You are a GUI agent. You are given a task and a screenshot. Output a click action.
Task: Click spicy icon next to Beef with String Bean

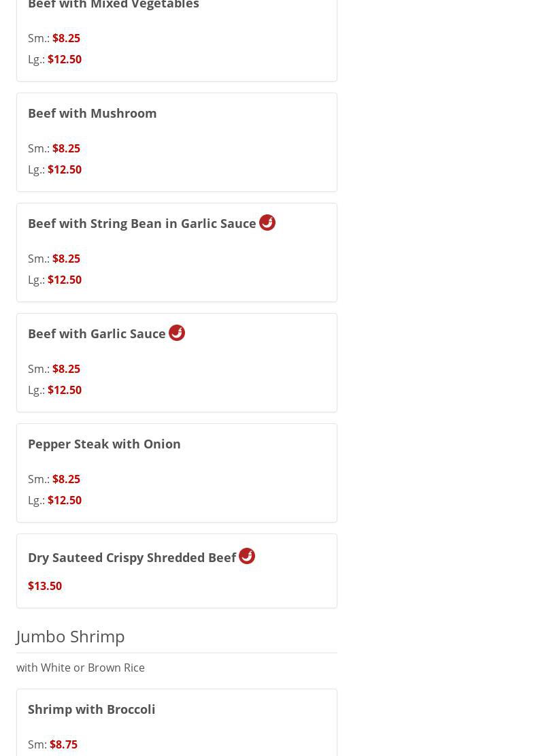click(267, 223)
